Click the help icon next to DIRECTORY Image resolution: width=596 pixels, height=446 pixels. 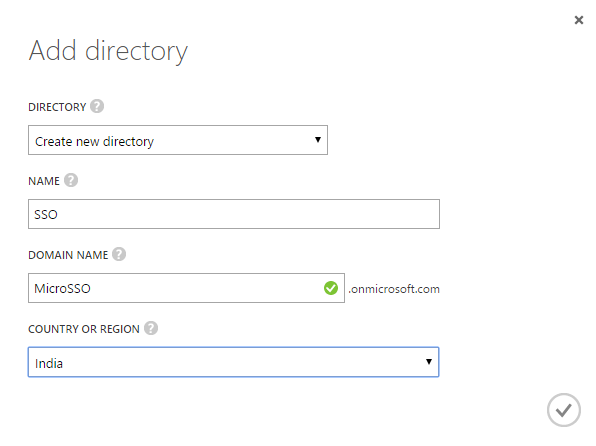[97, 106]
